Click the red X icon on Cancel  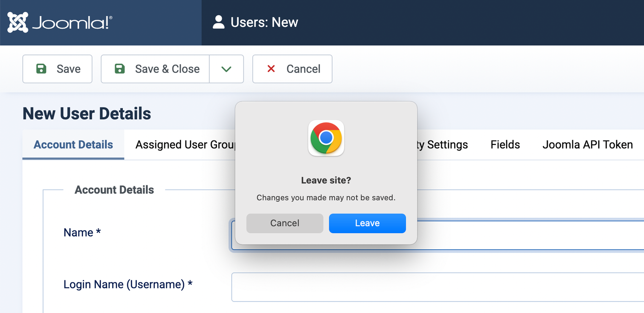(x=271, y=69)
